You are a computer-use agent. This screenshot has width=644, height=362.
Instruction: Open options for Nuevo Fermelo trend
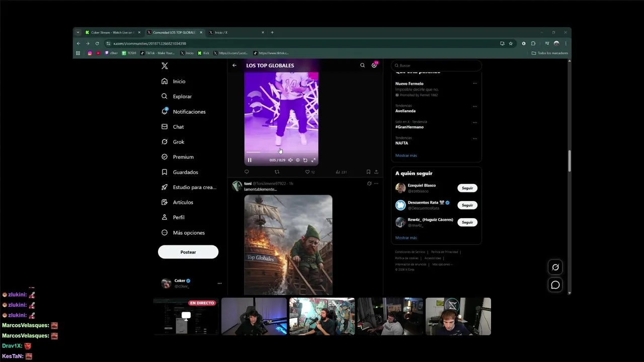[475, 83]
